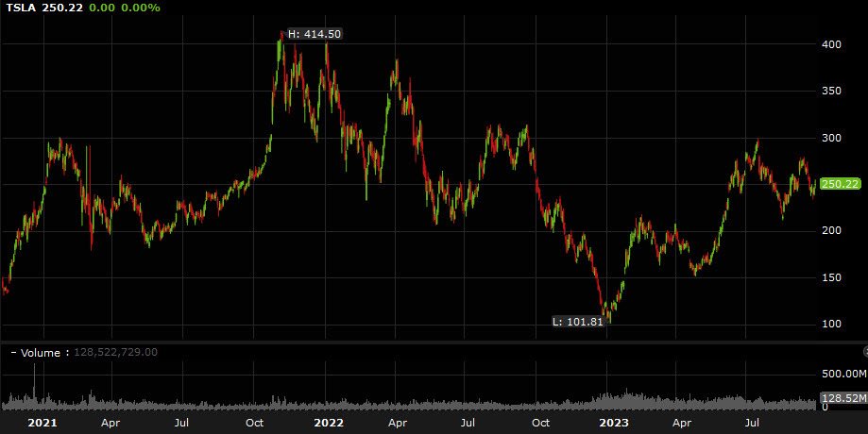The height and width of the screenshot is (434, 868).
Task: Open volume pane settings icon at right edge
Action: (x=863, y=350)
